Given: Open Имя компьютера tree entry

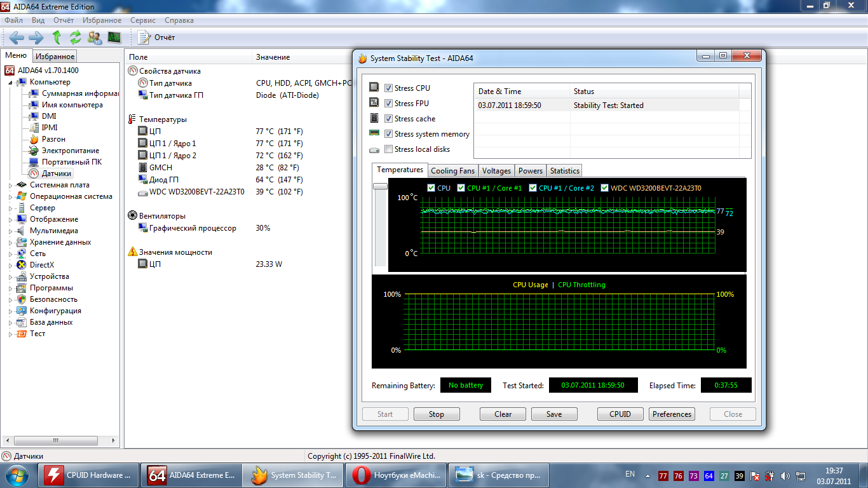Looking at the screenshot, I should [72, 105].
